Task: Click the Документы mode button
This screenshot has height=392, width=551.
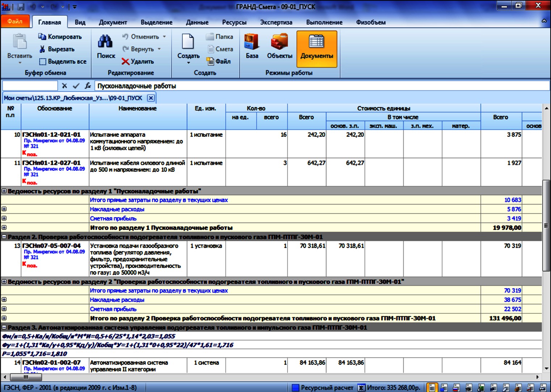Action: click(316, 49)
